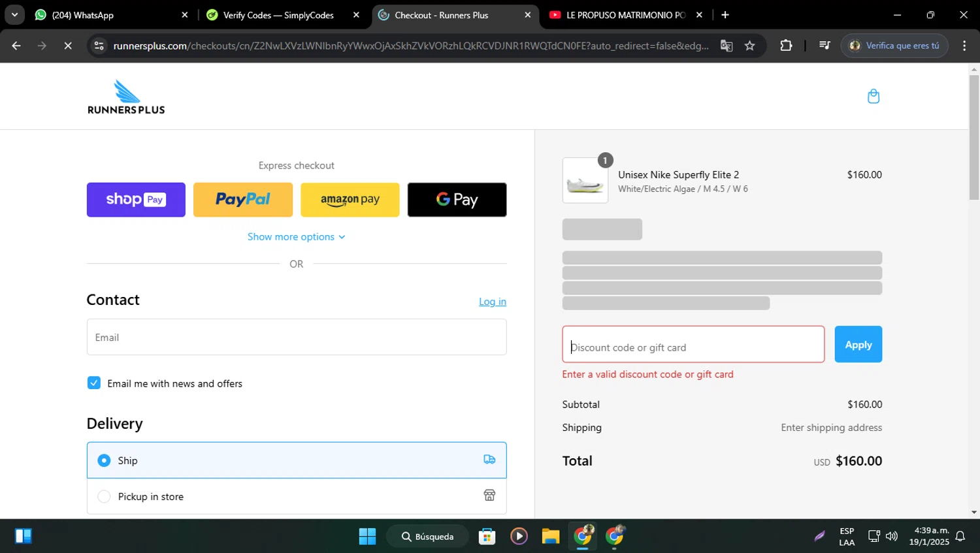Open a new browser tab
This screenshot has height=553, width=980.
(725, 15)
